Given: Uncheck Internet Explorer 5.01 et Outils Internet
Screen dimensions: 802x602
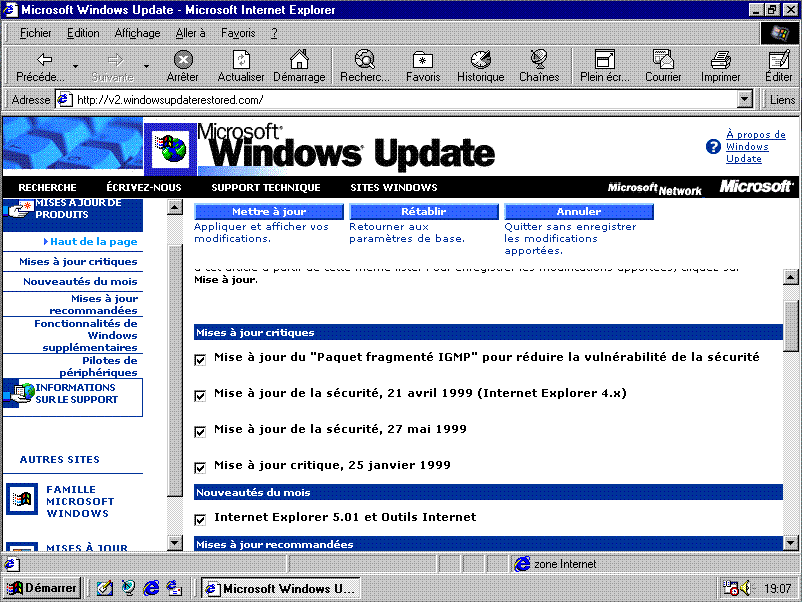Looking at the screenshot, I should click(200, 520).
